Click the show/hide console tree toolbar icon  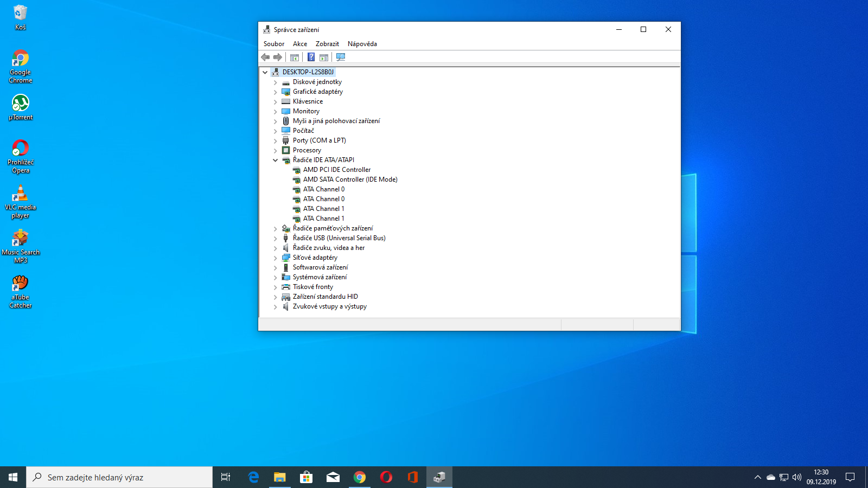[295, 57]
